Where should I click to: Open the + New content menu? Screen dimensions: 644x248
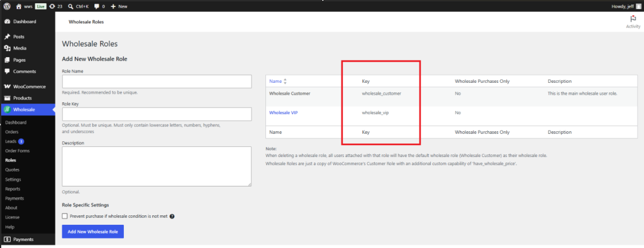[x=119, y=6]
